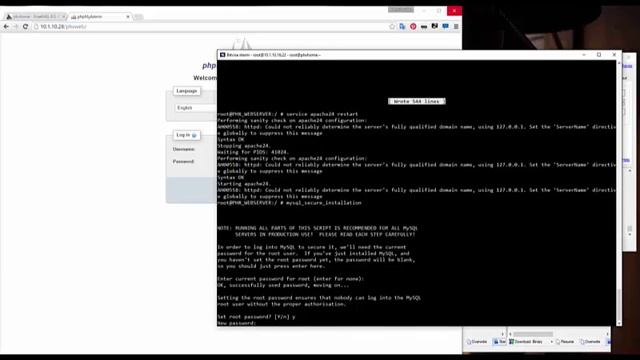Click 'Enter current password for root' line
Screen dimensions: 640x360
(290, 279)
